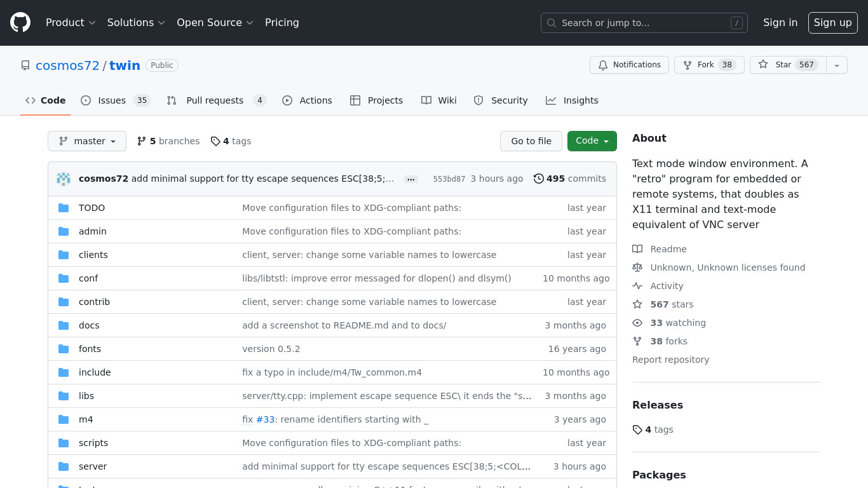The image size is (868, 488).
Task: Open the Pull requests tab
Action: click(215, 100)
